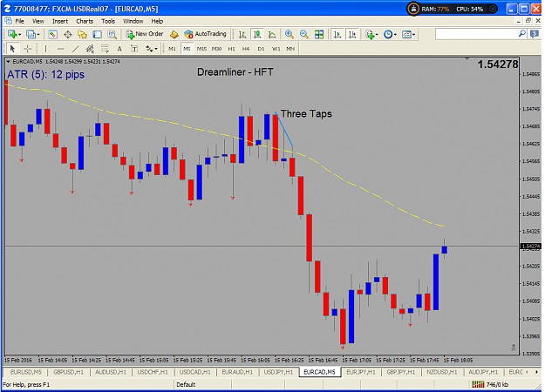Image resolution: width=545 pixels, height=392 pixels.
Task: Open the Data Window crosshair icon
Action: coord(68,34)
